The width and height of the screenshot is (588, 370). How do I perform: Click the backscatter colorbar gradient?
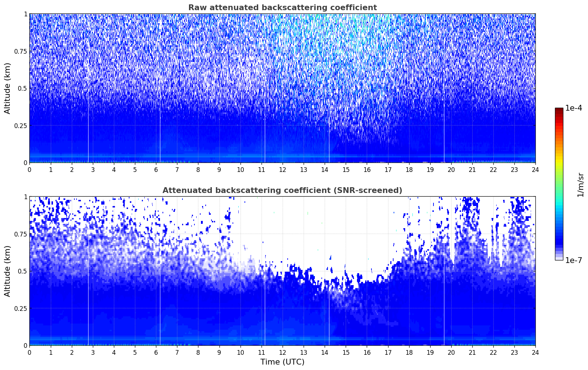pos(559,184)
